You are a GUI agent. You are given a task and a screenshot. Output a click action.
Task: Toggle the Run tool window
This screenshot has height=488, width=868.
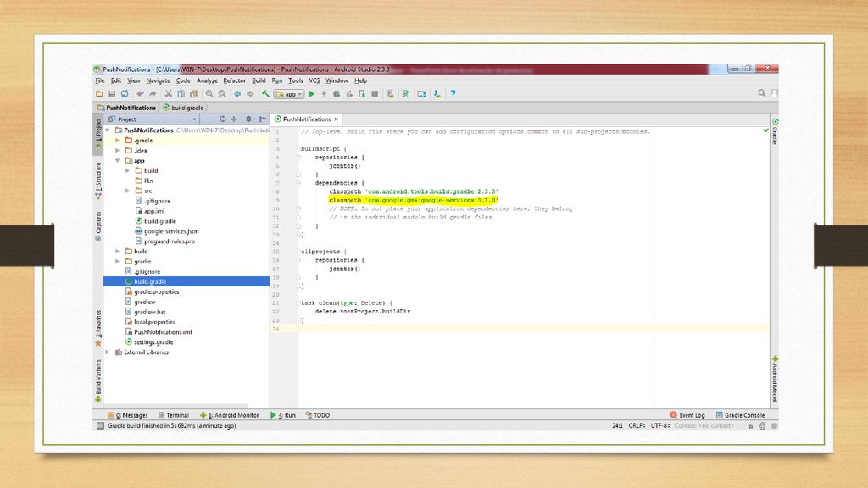[283, 415]
